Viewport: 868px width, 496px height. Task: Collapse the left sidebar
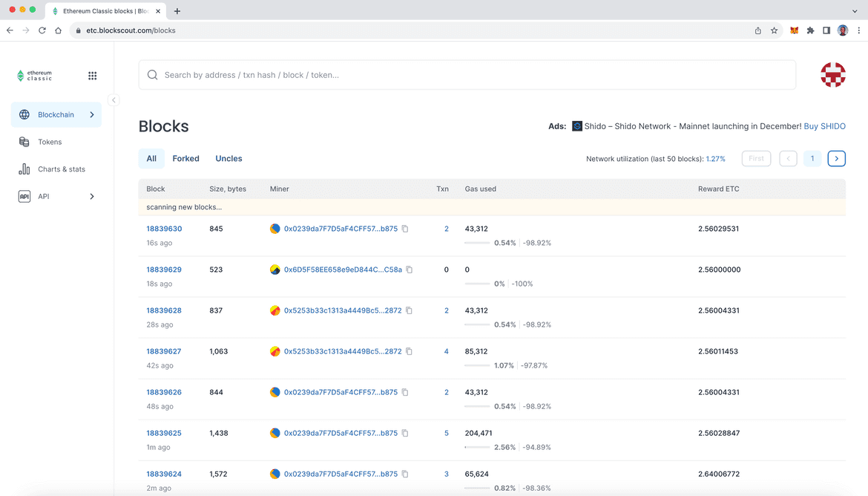coord(114,100)
